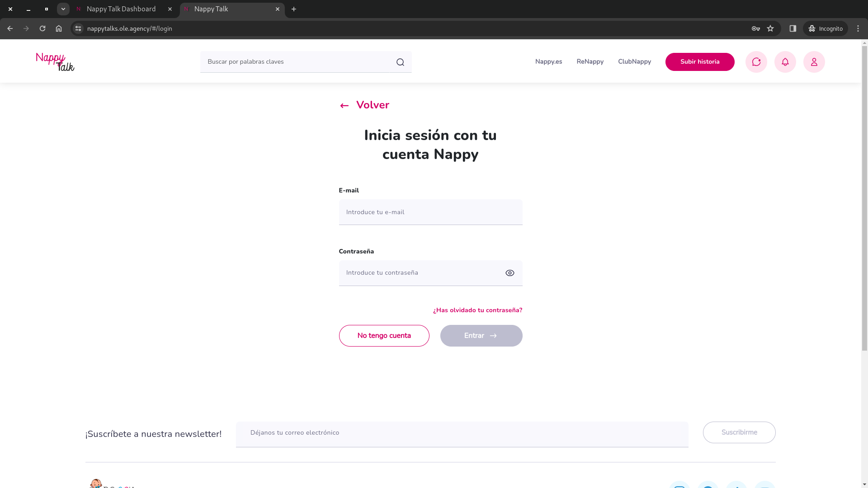
Task: Expand the tab search dropdown arrow
Action: pos(63,9)
